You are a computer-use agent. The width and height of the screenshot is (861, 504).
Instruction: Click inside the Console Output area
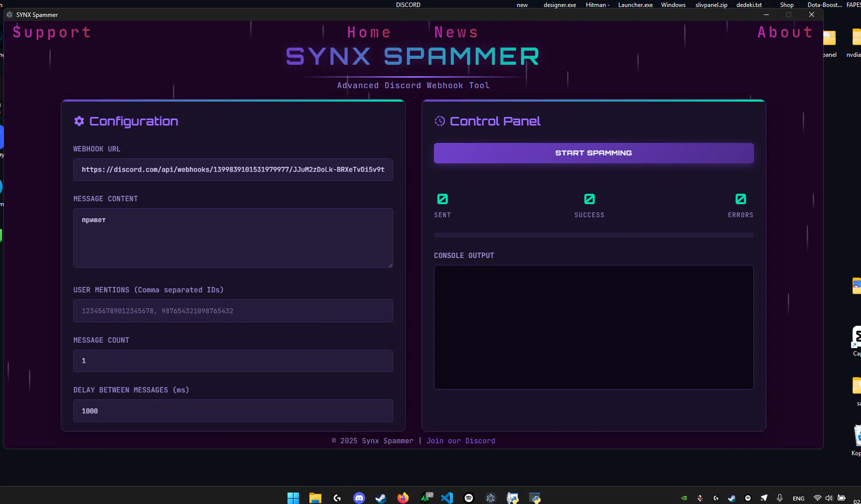coord(593,327)
